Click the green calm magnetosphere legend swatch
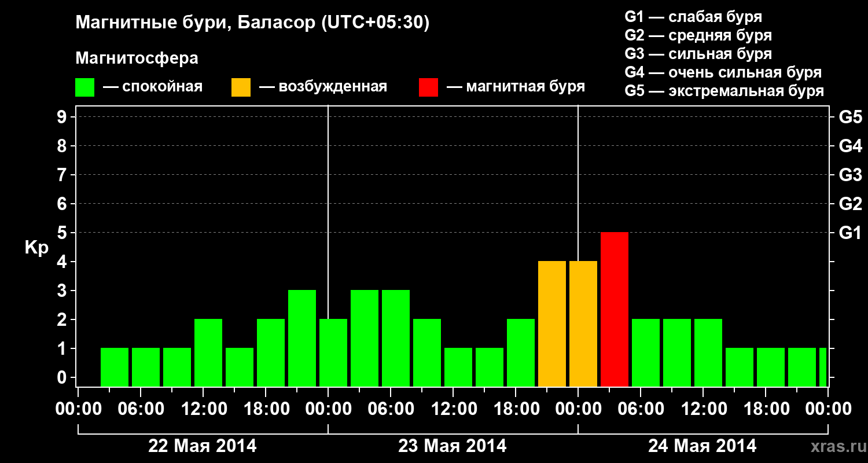 (84, 87)
